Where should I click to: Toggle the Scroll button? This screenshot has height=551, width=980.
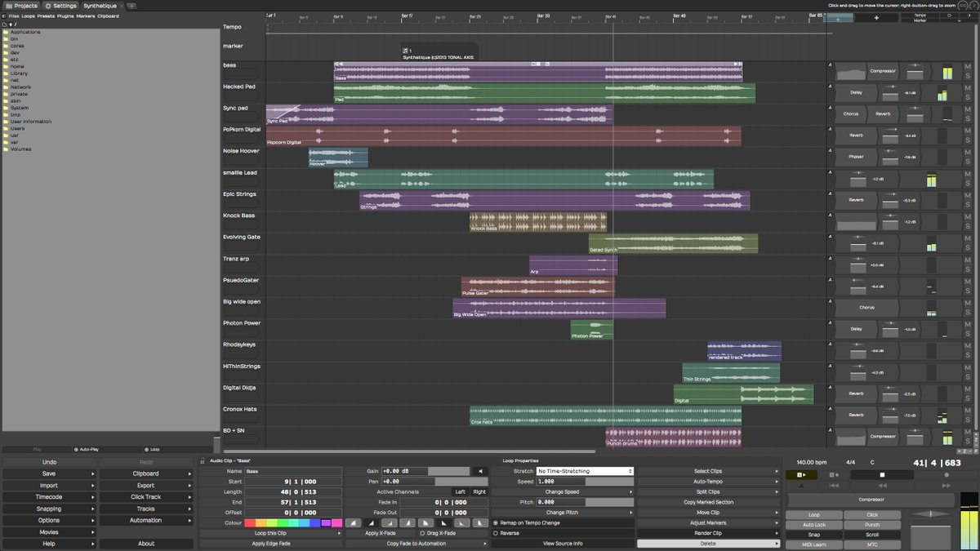[872, 535]
